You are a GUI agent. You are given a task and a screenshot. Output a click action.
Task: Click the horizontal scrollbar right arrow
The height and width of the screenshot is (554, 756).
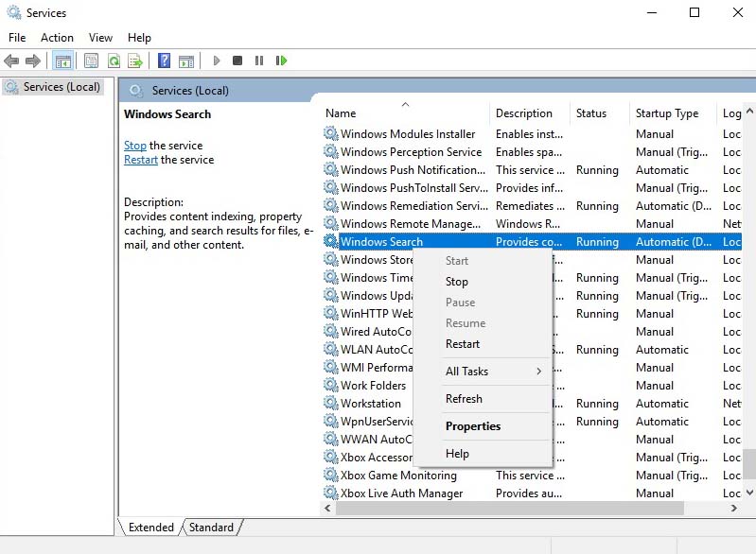point(734,508)
